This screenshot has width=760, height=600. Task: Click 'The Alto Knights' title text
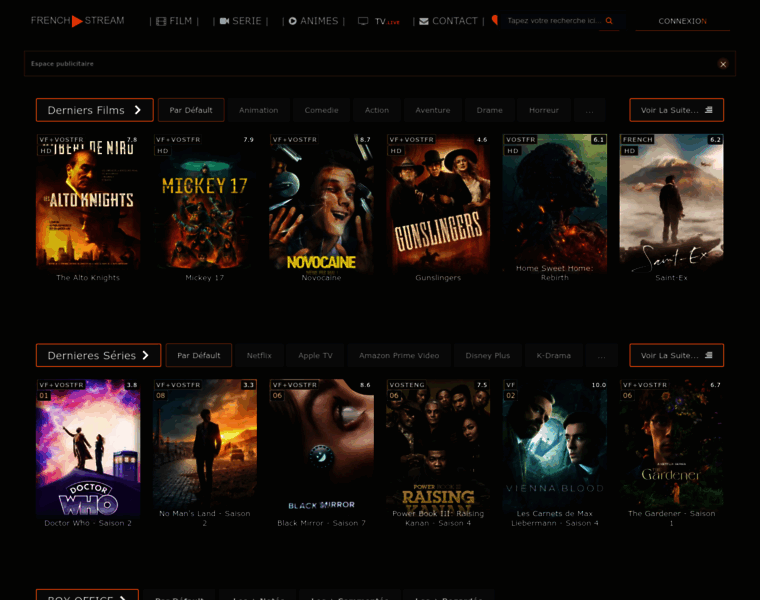88,278
